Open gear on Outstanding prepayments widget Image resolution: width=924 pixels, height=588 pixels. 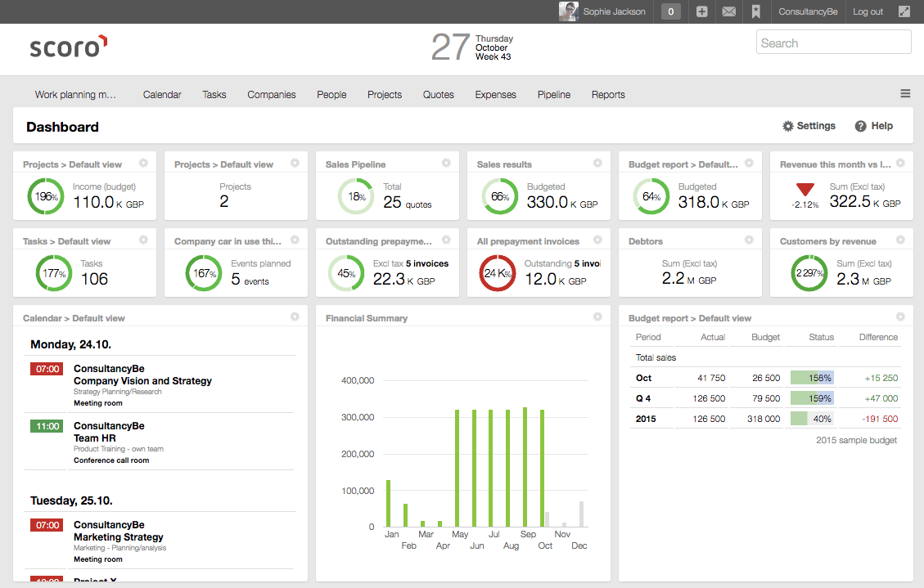[446, 240]
